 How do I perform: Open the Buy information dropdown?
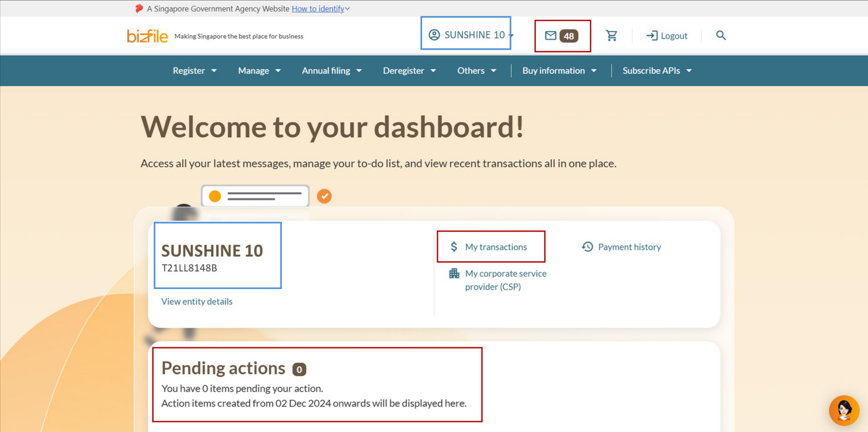click(x=559, y=71)
